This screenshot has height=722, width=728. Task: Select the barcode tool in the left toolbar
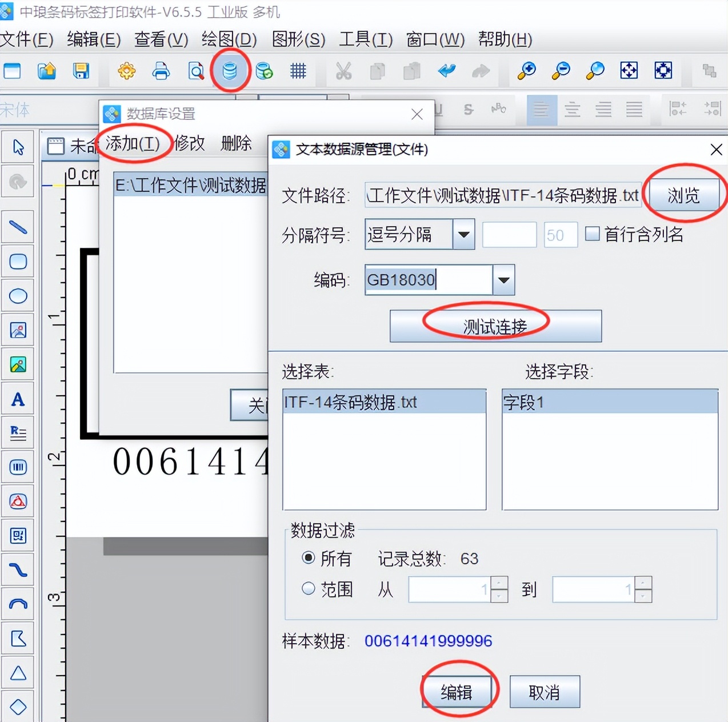pos(18,467)
